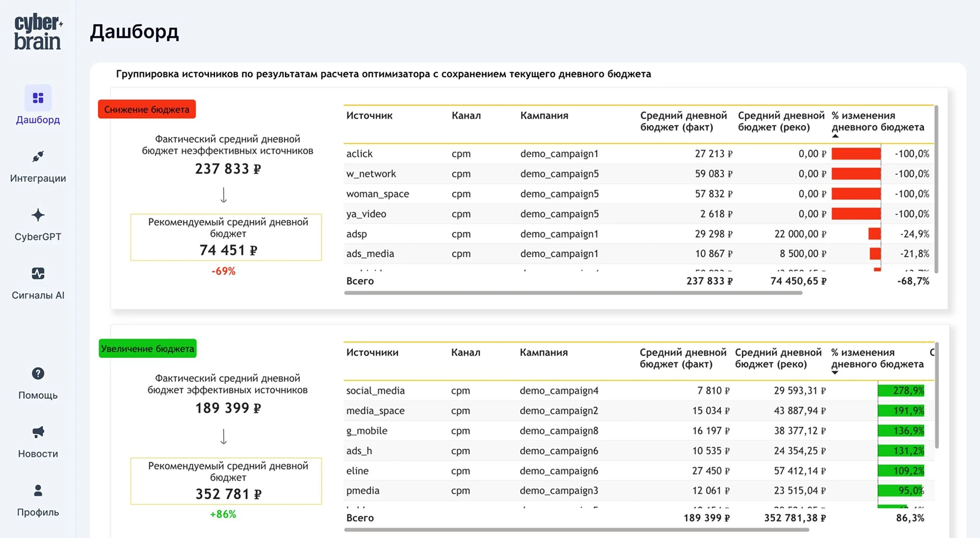The width and height of the screenshot is (980, 538).
Task: Click the Увеличение бюджета green label
Action: (147, 348)
